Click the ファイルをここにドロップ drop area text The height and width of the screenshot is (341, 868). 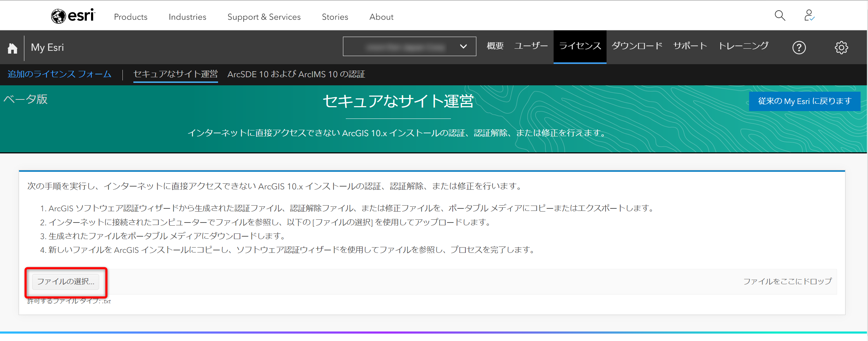click(x=788, y=281)
